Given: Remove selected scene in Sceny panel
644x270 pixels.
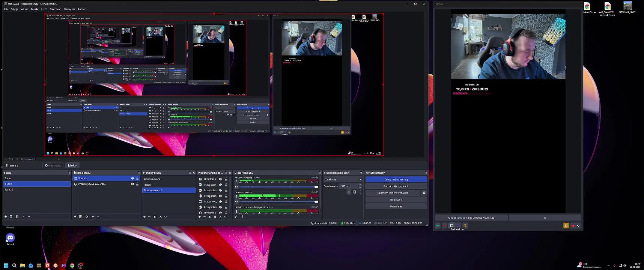Looking at the screenshot, I should click(11, 216).
